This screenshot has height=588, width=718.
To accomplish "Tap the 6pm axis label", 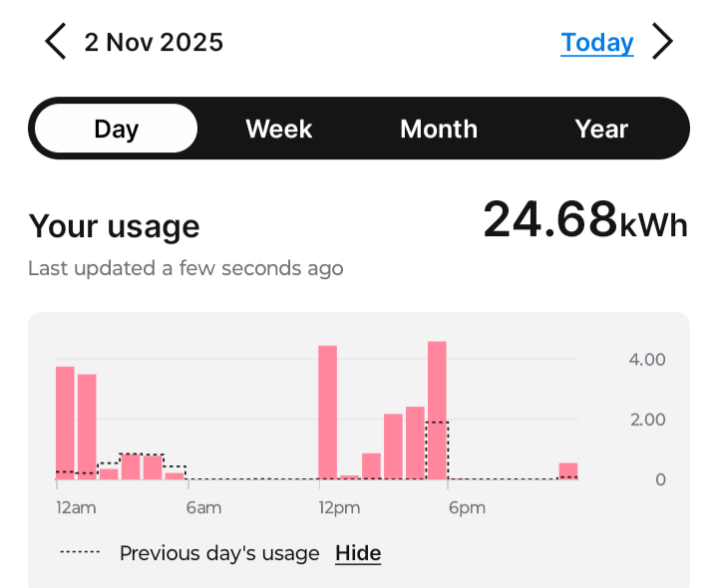I will (467, 508).
